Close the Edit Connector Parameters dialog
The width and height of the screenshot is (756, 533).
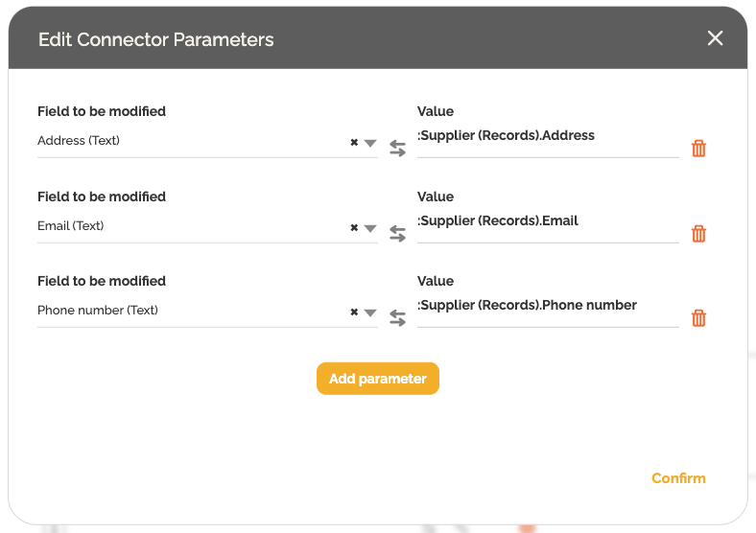(x=715, y=38)
